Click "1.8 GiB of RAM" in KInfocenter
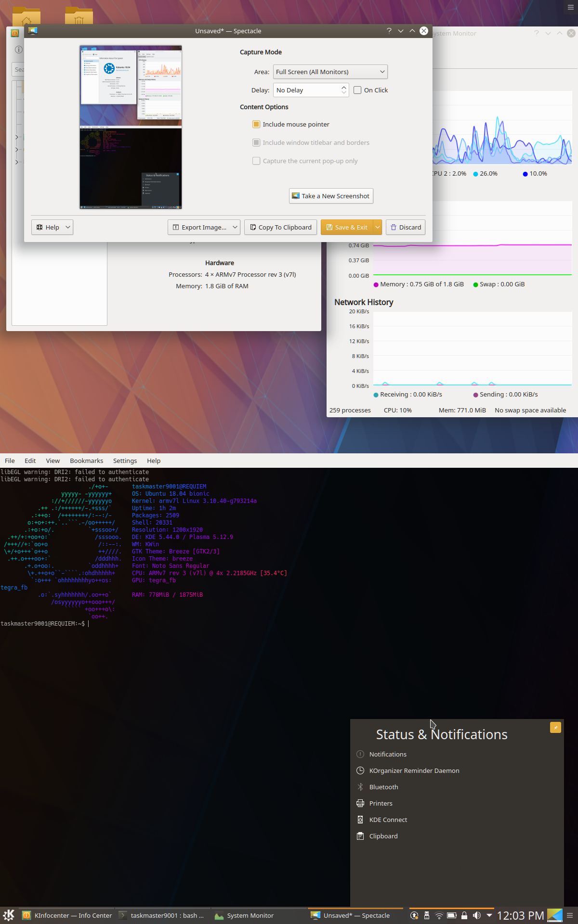578x924 pixels. (x=227, y=286)
